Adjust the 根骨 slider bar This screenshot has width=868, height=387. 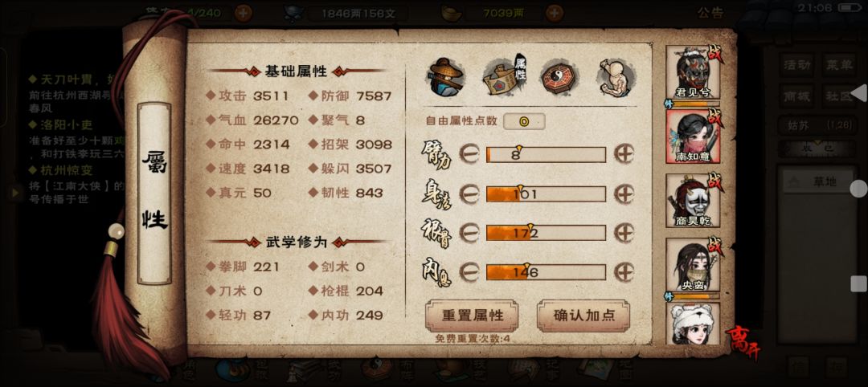click(546, 233)
